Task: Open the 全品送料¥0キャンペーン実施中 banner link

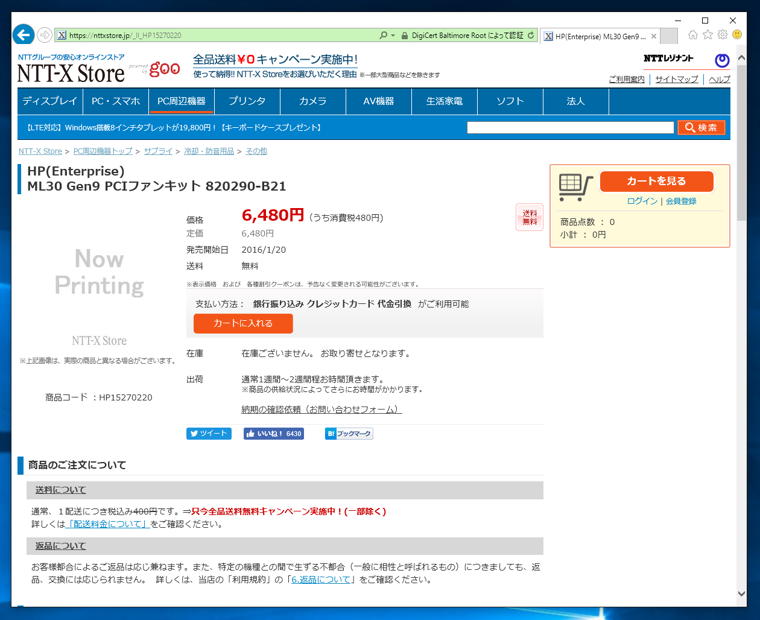Action: point(275,60)
